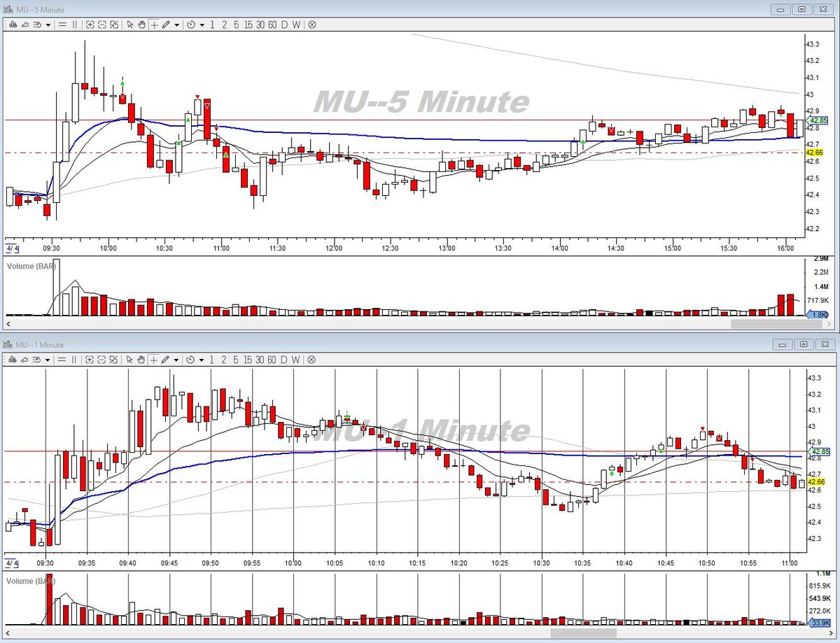This screenshot has width=840, height=643.
Task: Toggle crosshair cursor in 1 Minute window
Action: (154, 359)
